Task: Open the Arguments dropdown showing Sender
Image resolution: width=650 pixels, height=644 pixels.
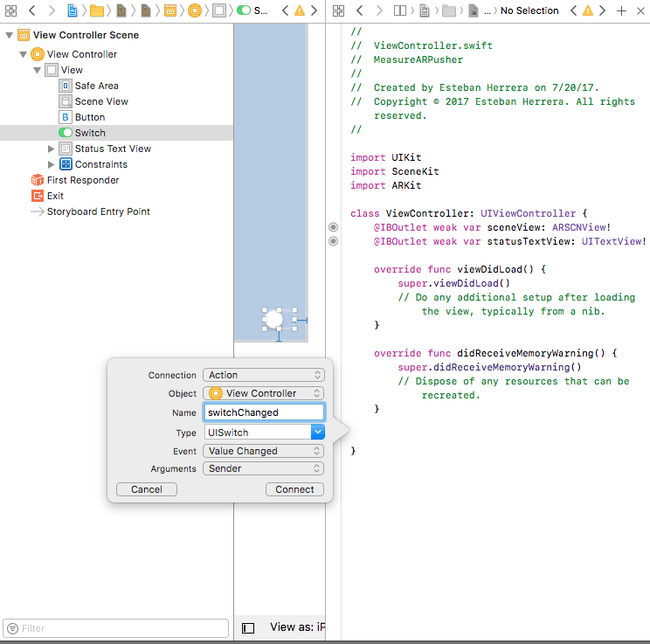Action: [x=263, y=468]
